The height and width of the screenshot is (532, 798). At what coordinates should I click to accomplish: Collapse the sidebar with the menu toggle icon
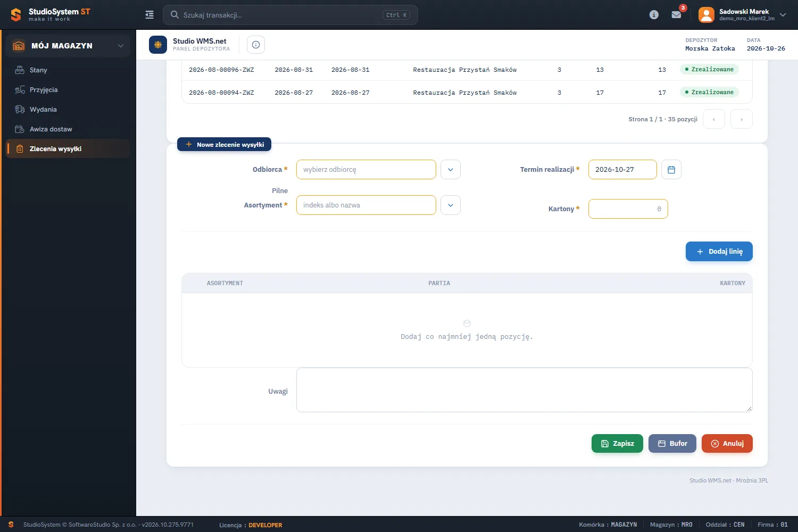coord(149,15)
